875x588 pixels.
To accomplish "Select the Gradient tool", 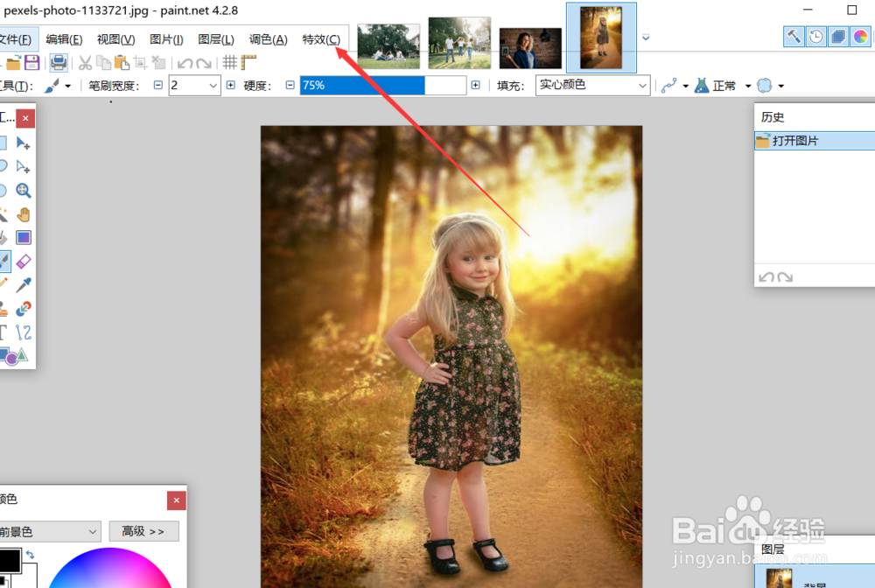I will coord(24,238).
